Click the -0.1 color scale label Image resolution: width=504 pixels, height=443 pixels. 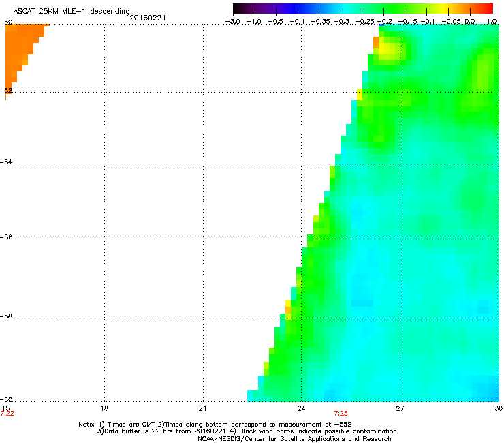click(x=428, y=22)
